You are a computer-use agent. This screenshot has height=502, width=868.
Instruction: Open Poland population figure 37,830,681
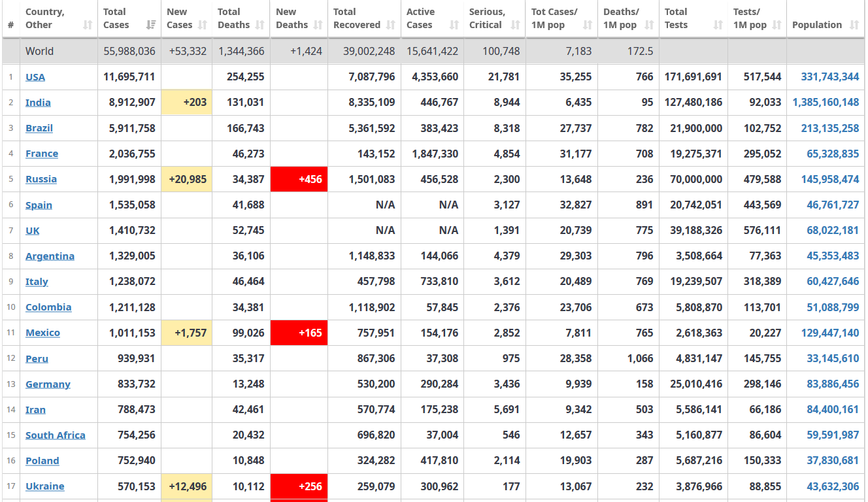click(833, 461)
